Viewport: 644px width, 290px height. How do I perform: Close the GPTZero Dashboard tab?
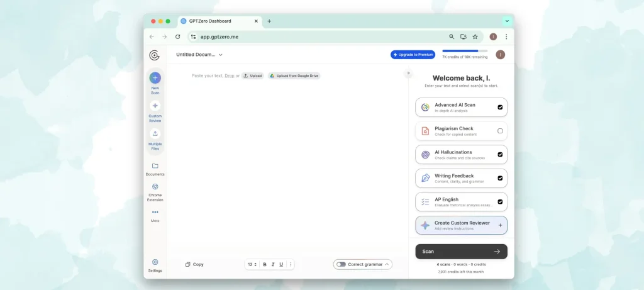coord(256,21)
